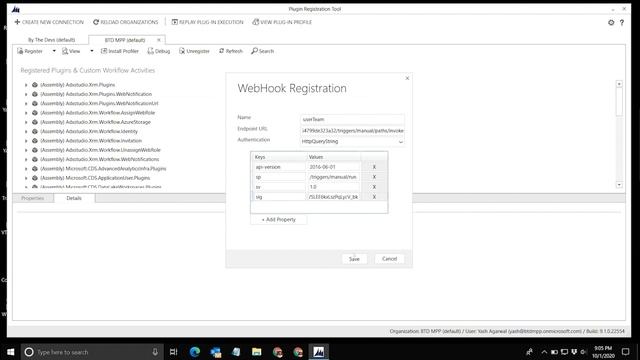
Task: Cancel the WebHook registration
Action: pyautogui.click(x=389, y=259)
